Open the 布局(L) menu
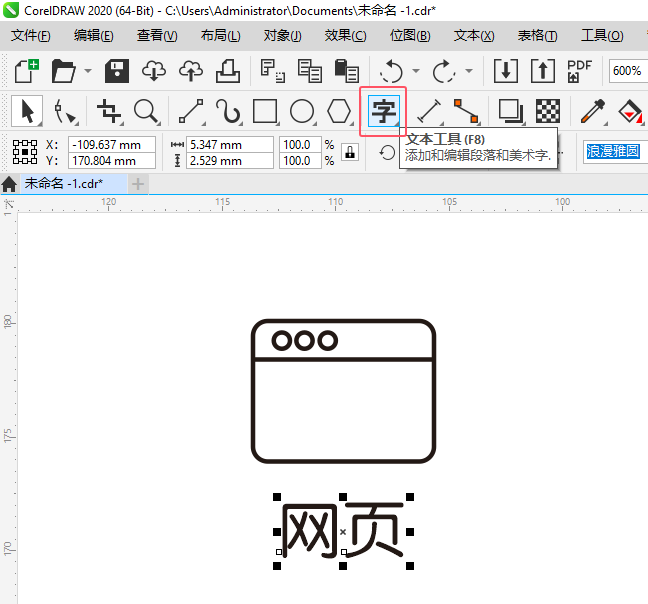The image size is (648, 604). [x=220, y=36]
